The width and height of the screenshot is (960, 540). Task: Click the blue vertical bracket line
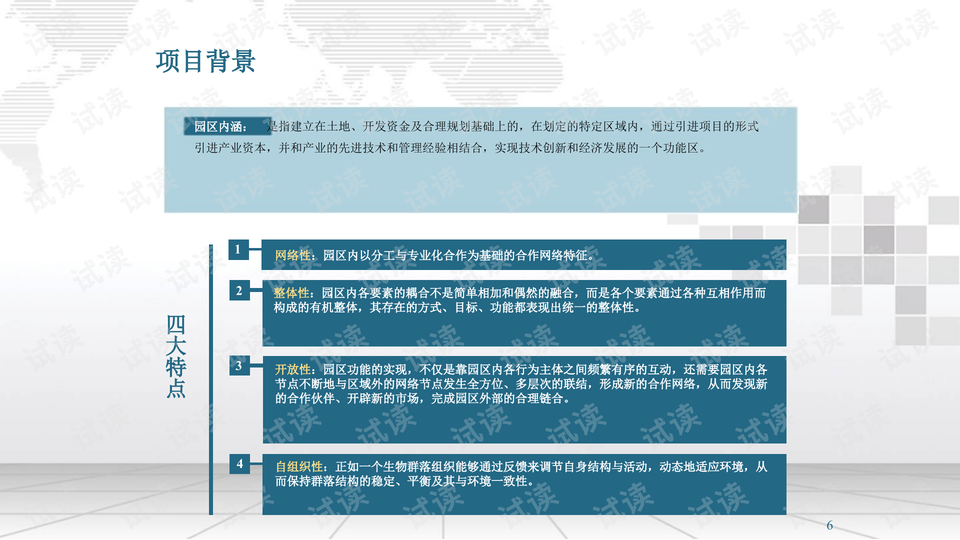tap(211, 380)
